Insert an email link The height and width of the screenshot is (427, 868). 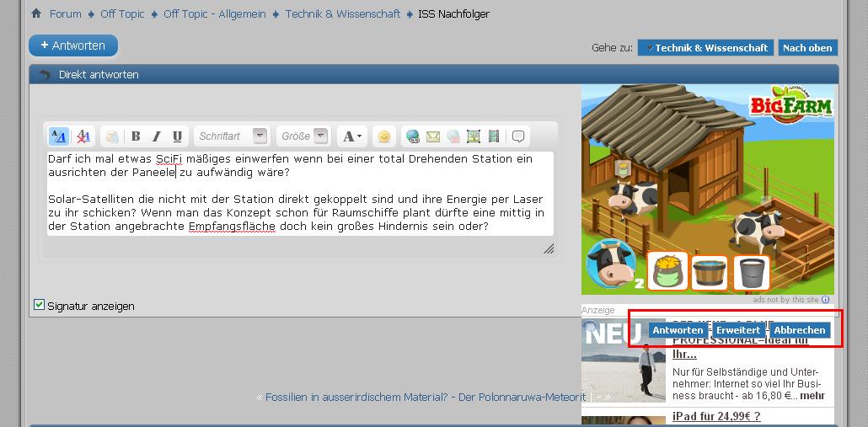click(x=433, y=136)
